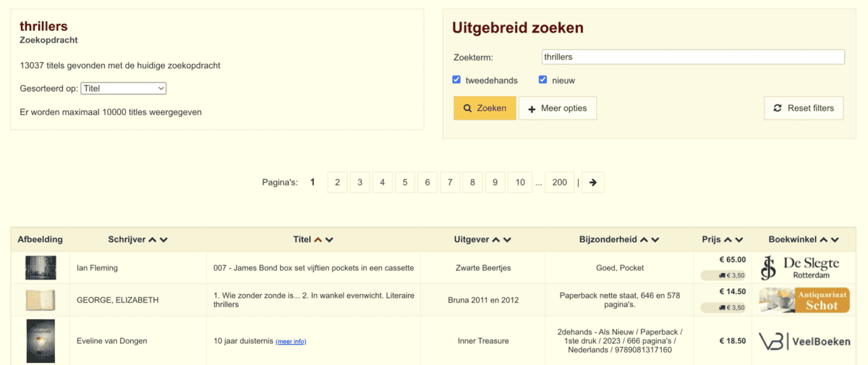Screen dimensions: 868x365
Task: Uncheck the nieuw checkbox
Action: (x=543, y=80)
